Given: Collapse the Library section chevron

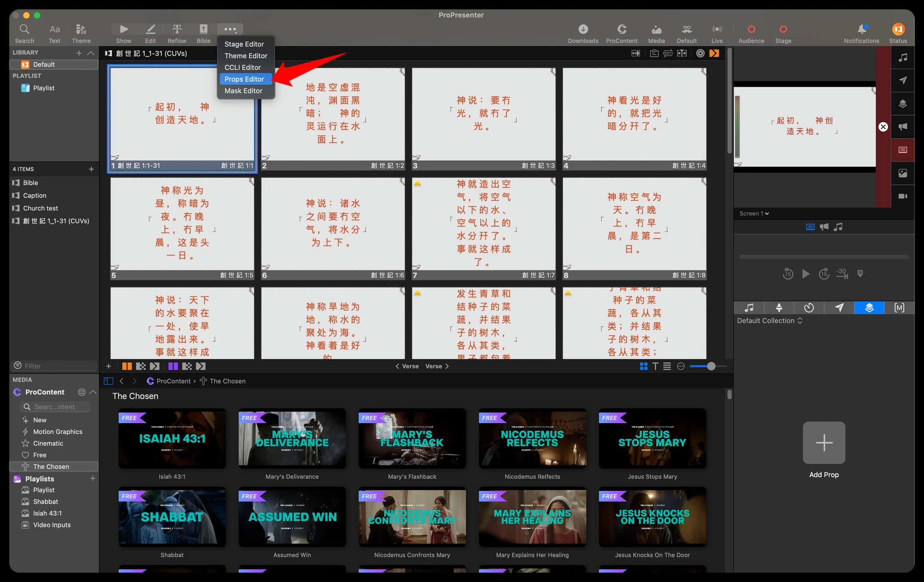Looking at the screenshot, I should pyautogui.click(x=91, y=53).
